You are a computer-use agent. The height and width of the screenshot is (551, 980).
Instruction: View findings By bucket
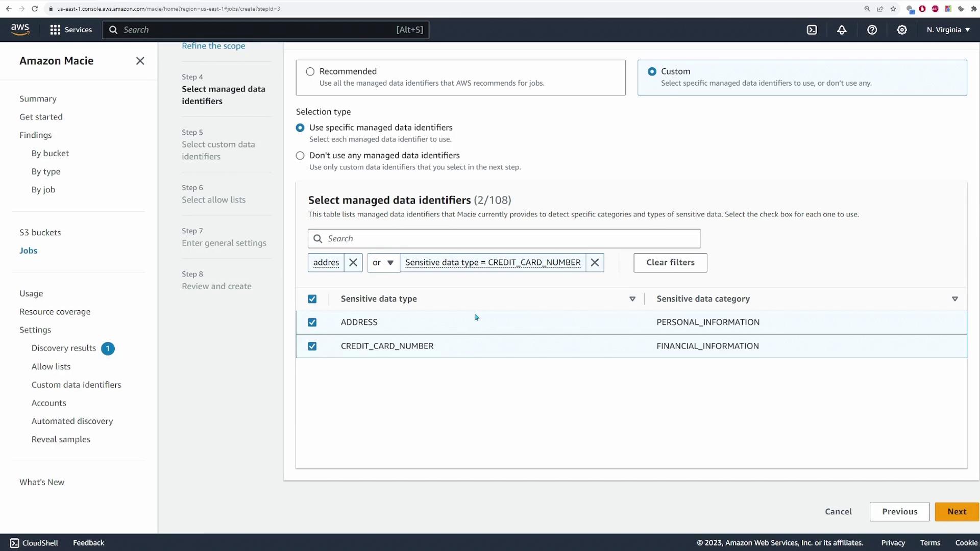click(x=50, y=154)
